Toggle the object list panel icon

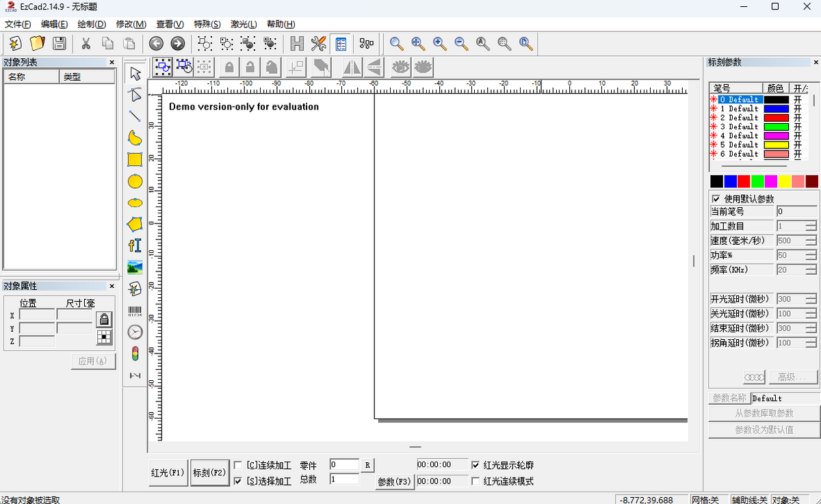point(340,44)
